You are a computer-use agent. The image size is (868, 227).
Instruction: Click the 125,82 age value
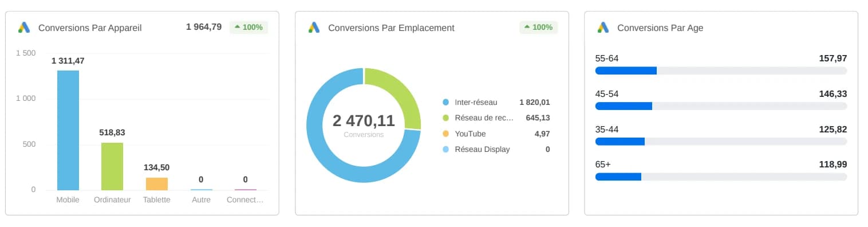coord(833,129)
